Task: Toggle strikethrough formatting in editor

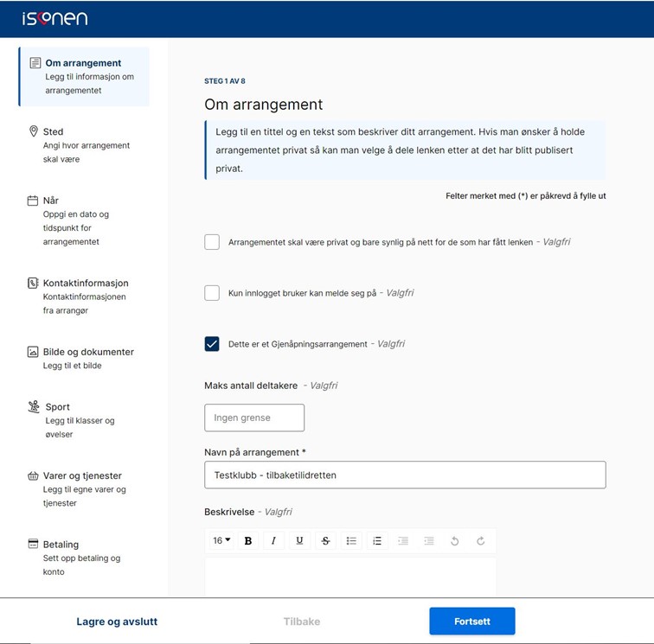Action: tap(325, 540)
